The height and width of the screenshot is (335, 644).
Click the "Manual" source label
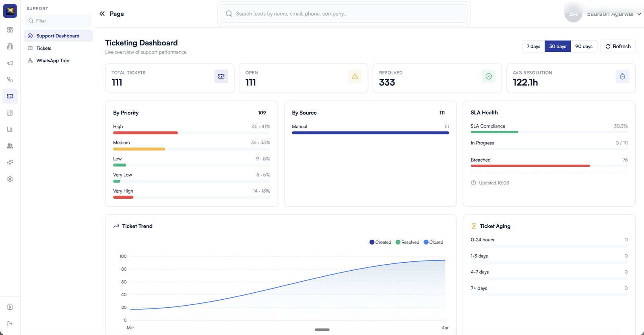(x=299, y=127)
